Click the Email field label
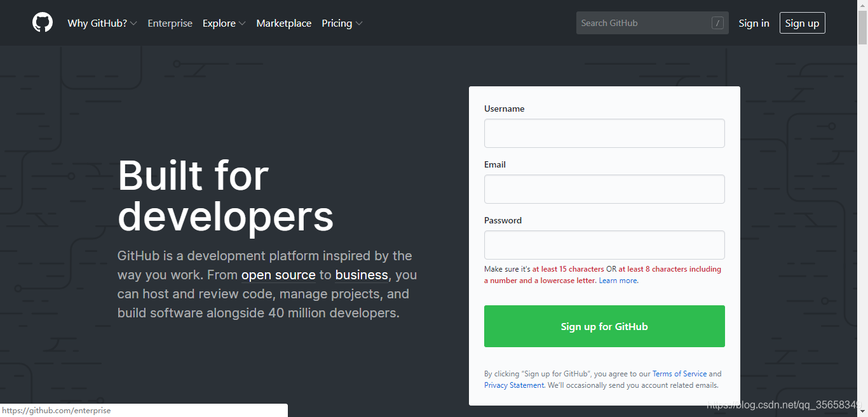Image resolution: width=868 pixels, height=417 pixels. point(495,164)
